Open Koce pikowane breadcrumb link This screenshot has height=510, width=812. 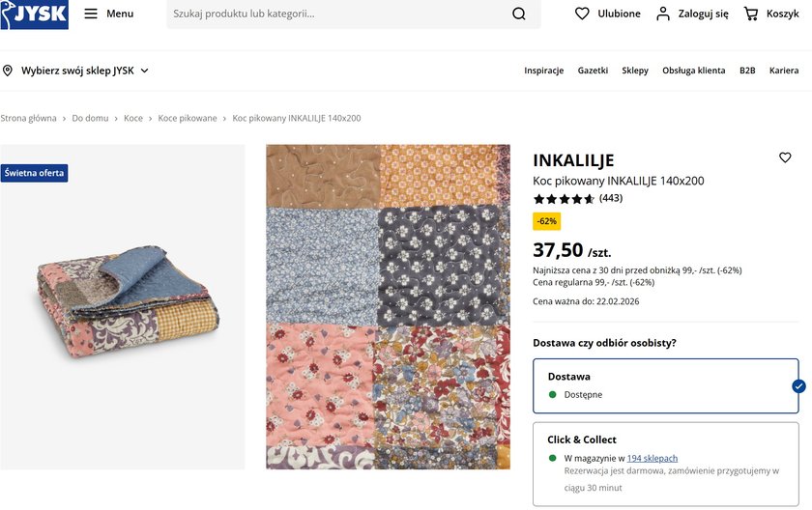point(188,118)
